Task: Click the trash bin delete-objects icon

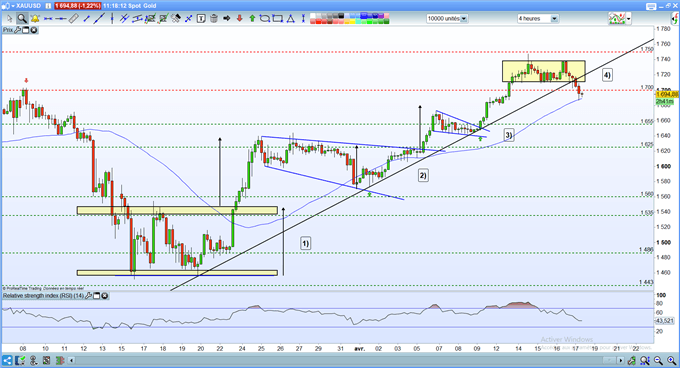Action: tap(214, 19)
